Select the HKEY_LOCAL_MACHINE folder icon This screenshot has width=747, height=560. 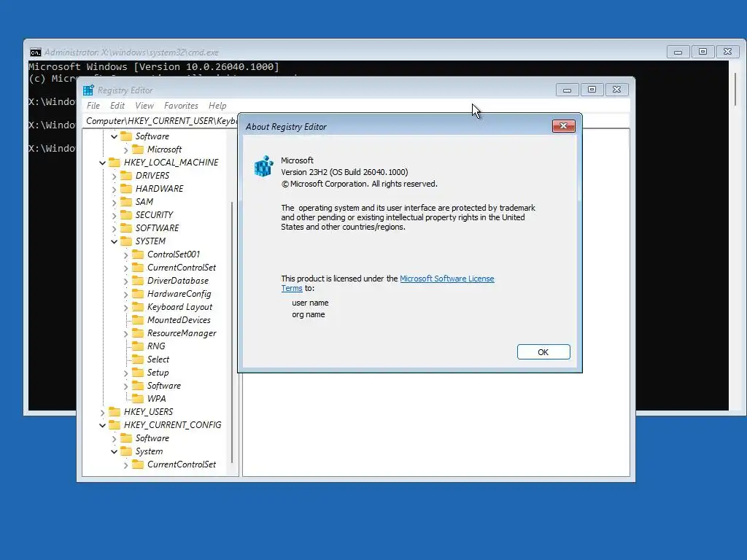tap(115, 163)
